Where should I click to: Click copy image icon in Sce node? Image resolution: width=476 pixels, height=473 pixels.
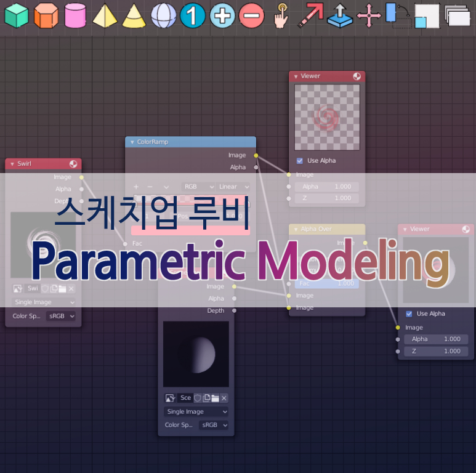pos(206,398)
